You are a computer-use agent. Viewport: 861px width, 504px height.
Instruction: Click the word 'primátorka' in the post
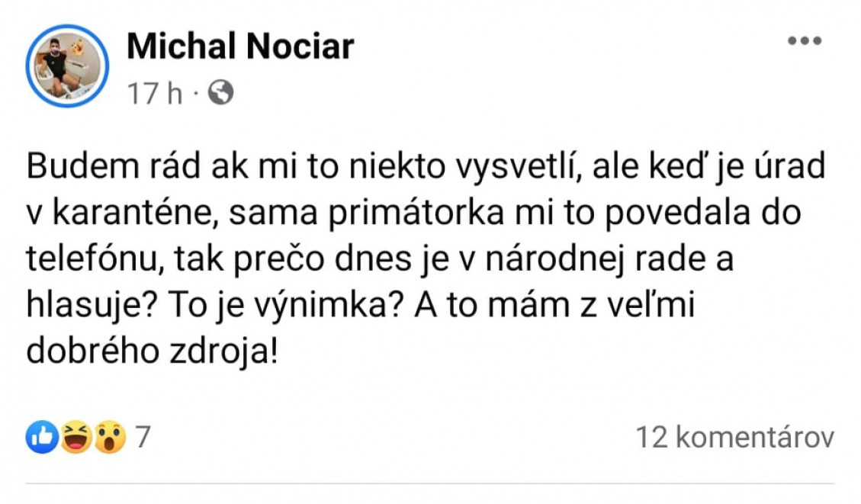click(x=416, y=213)
